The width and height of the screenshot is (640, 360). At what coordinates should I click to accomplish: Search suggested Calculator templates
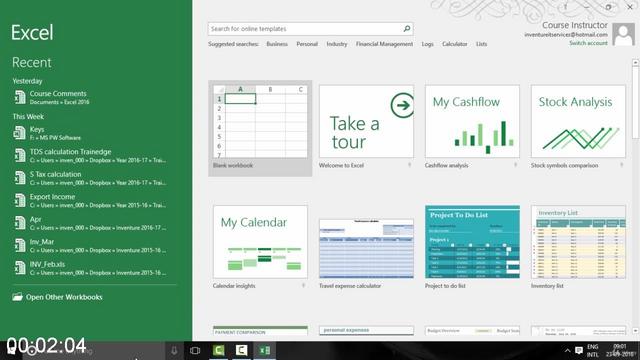[455, 44]
